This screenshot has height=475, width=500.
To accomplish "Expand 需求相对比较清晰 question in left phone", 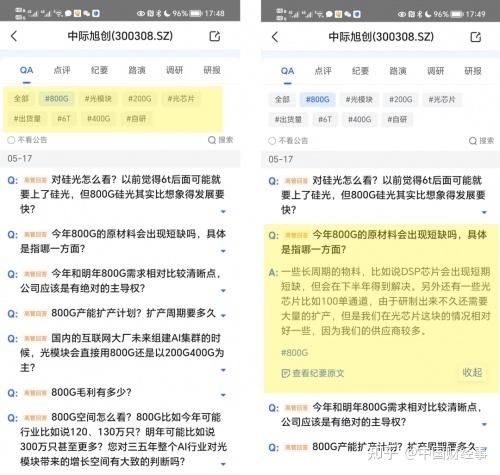I will tap(223, 290).
